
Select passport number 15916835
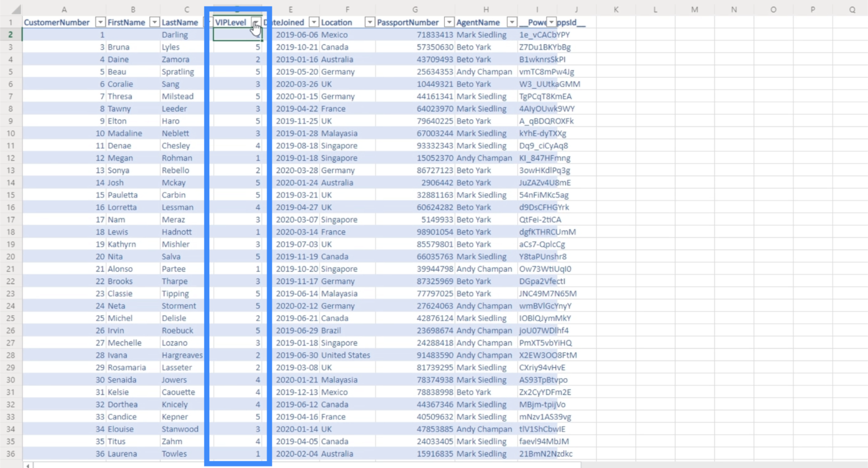click(415, 454)
